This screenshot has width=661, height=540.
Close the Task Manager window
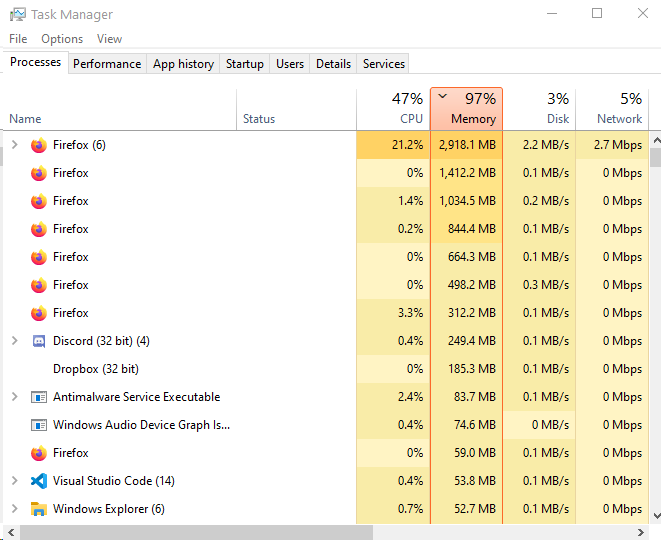tap(642, 13)
